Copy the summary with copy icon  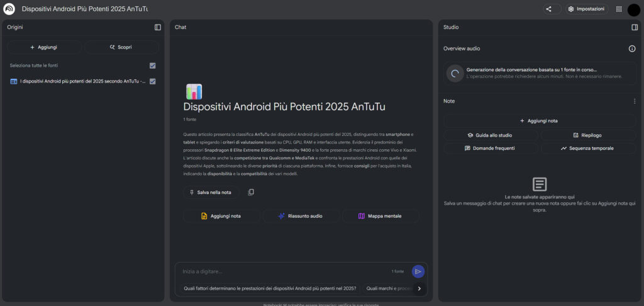[251, 192]
